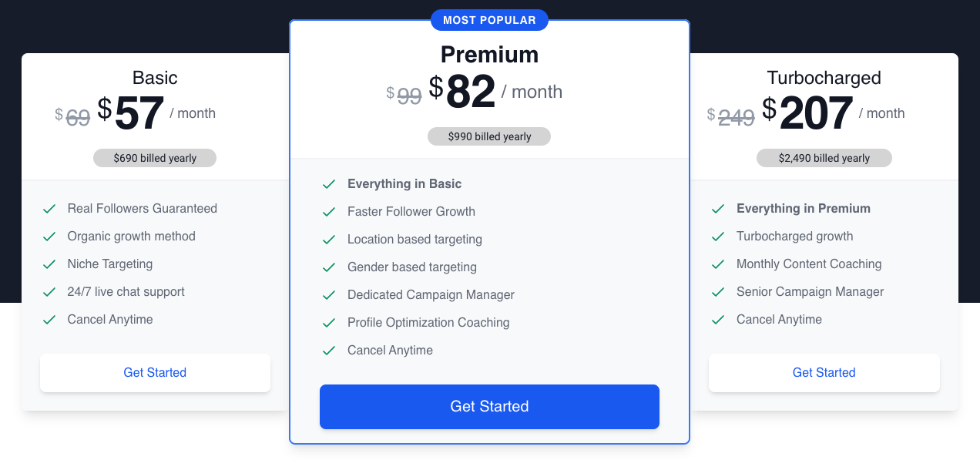The image size is (980, 460).
Task: Click the $2,490 billed yearly pill
Action: 824,157
